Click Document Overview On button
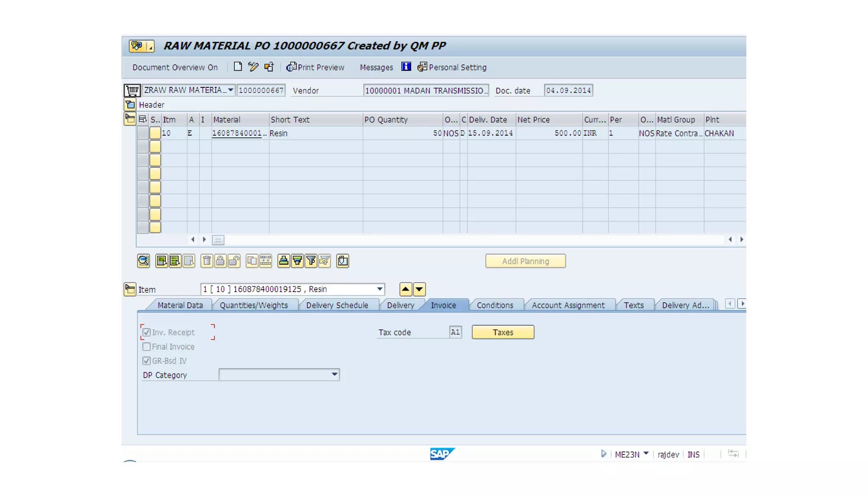The width and height of the screenshot is (868, 496). tap(175, 67)
